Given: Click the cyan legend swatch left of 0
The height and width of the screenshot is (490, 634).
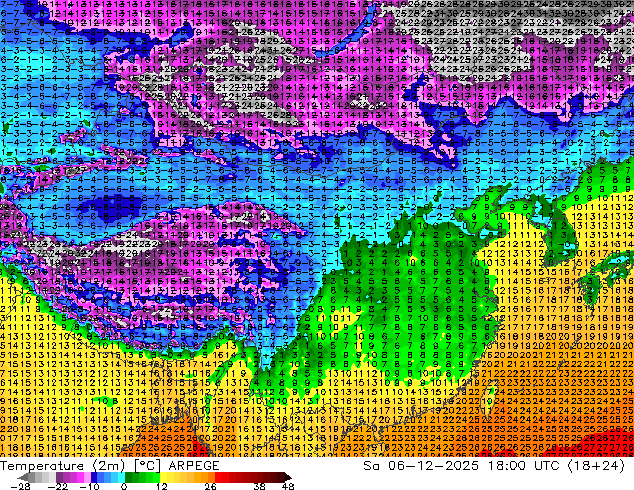Looking at the screenshot, I should coord(121,477).
